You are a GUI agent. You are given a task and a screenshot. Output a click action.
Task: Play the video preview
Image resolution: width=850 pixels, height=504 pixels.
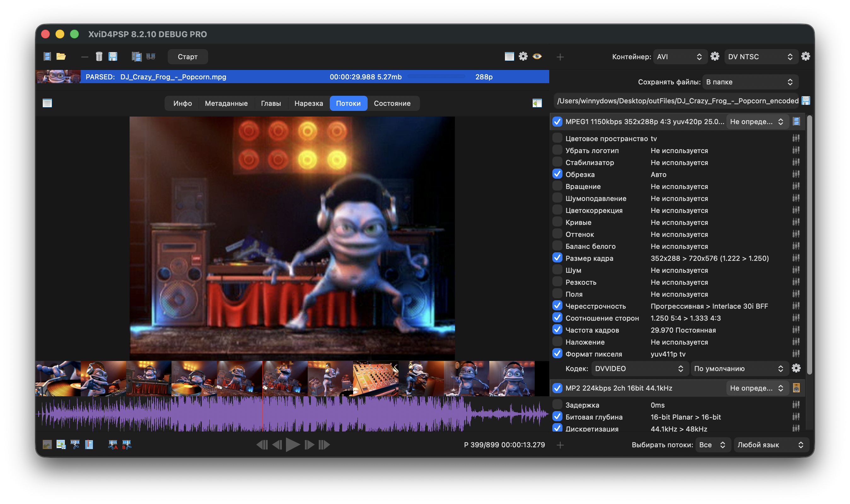pos(293,444)
